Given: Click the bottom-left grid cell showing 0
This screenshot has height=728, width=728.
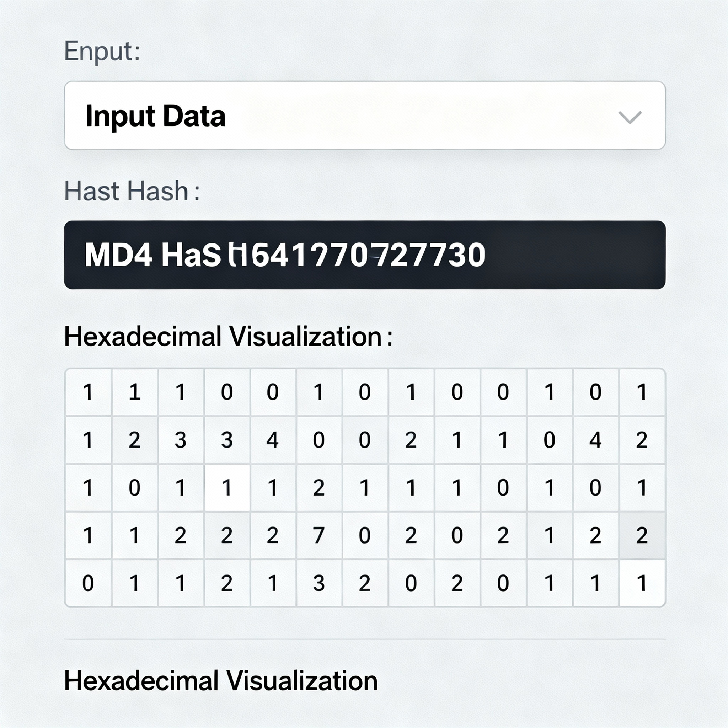Looking at the screenshot, I should pyautogui.click(x=88, y=583).
